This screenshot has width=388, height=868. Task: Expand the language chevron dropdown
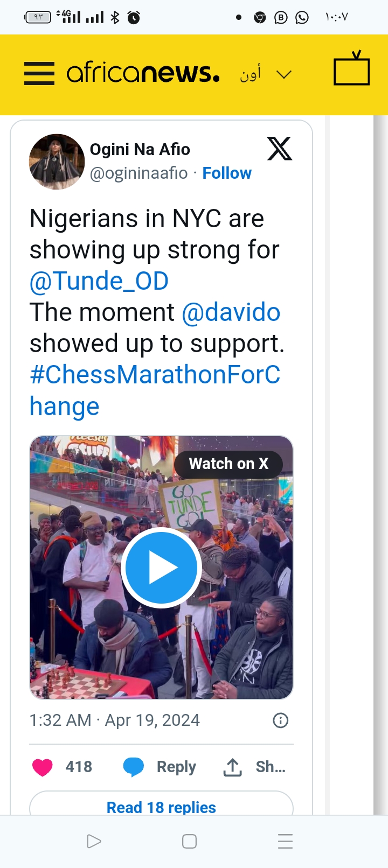point(284,74)
